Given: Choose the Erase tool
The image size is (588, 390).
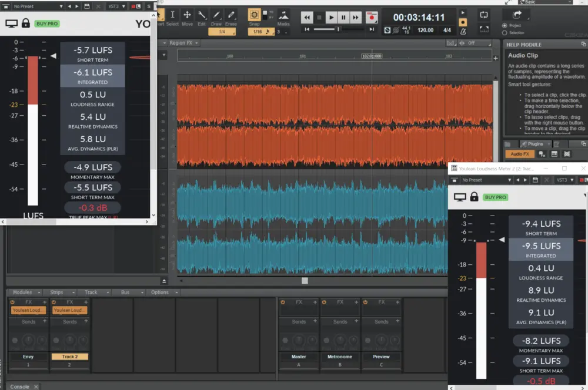Looking at the screenshot, I should (231, 15).
